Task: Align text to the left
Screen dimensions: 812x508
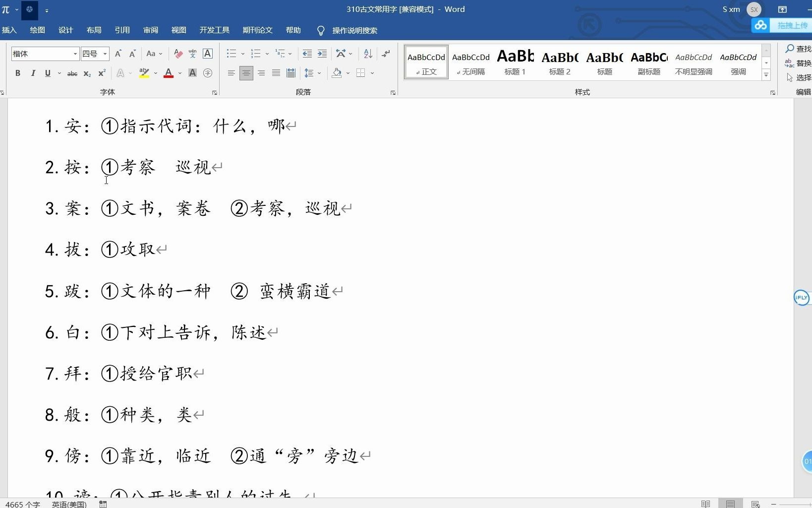Action: [232, 73]
